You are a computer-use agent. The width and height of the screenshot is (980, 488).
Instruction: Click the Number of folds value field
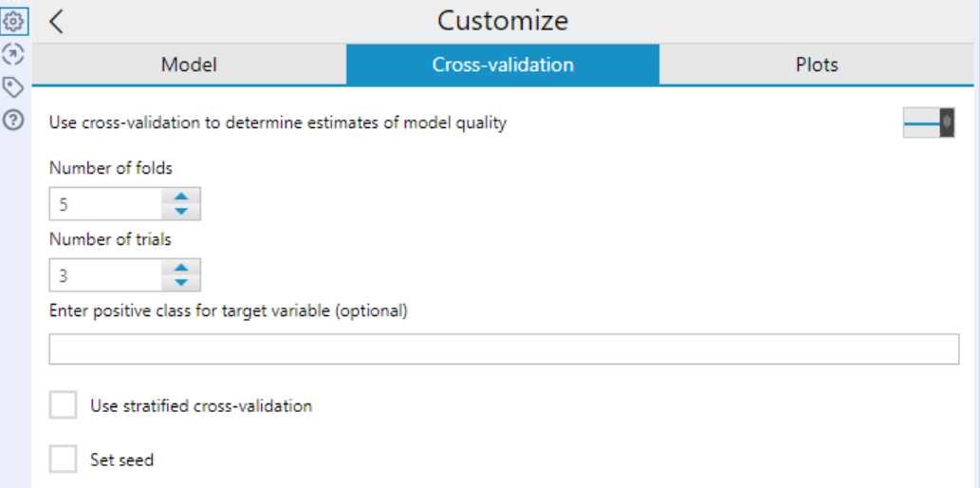coord(106,204)
